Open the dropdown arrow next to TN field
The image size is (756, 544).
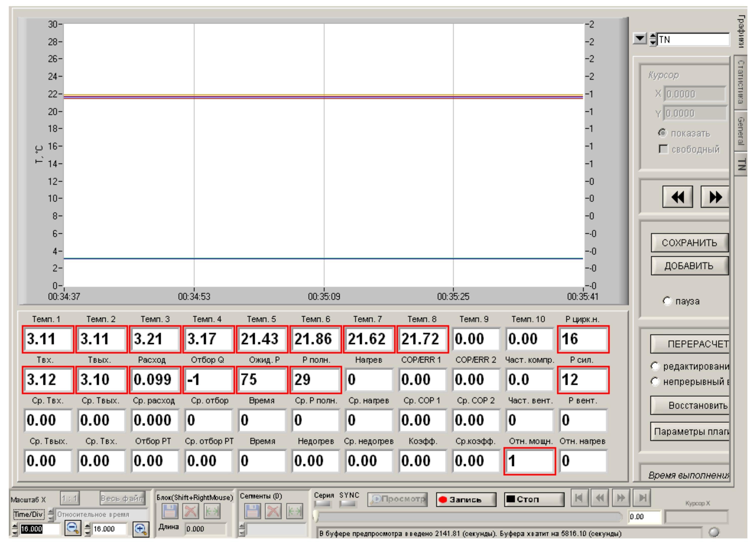click(640, 39)
